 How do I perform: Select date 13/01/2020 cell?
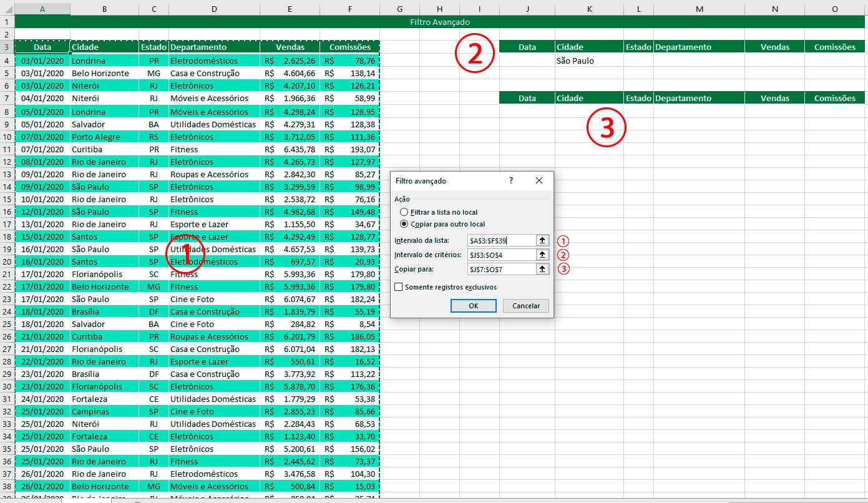coord(42,224)
